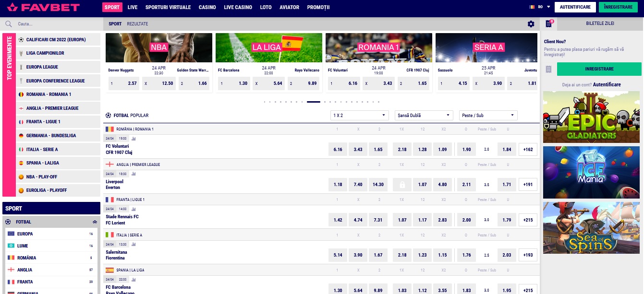Image resolution: width=644 pixels, height=294 pixels.
Task: Click the Favbet logo
Action: coord(44,8)
